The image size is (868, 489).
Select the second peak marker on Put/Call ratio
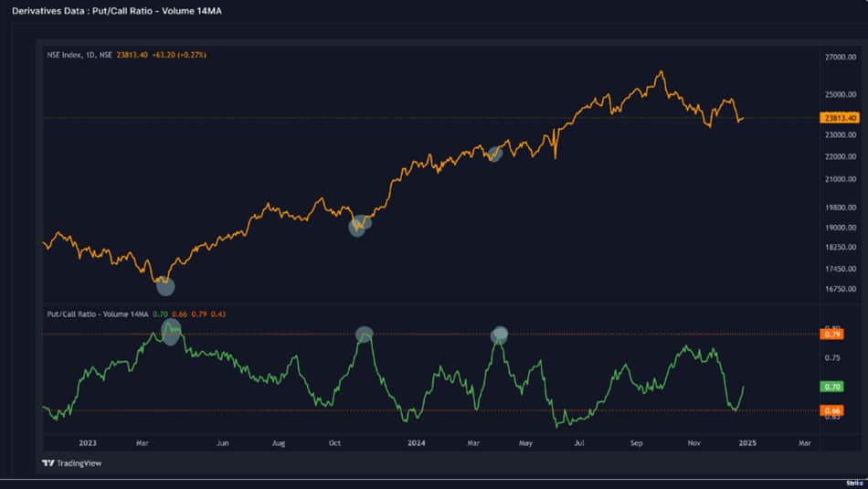coord(364,335)
